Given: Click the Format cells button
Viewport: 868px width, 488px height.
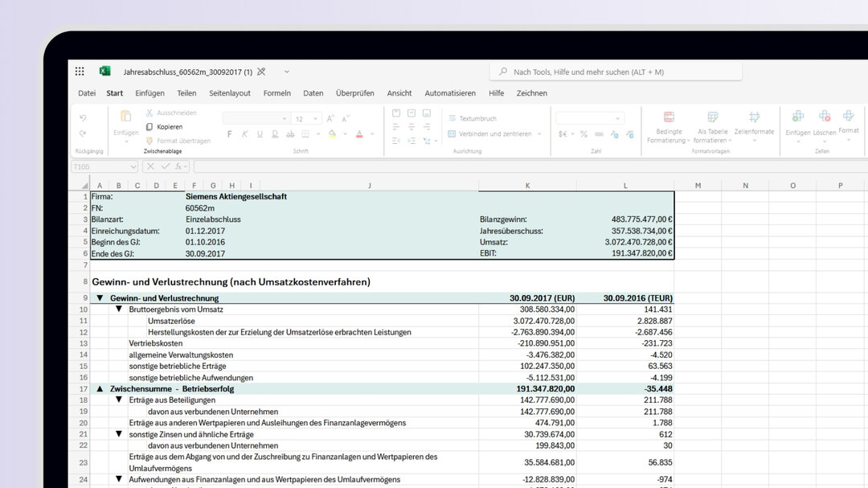Looking at the screenshot, I should pos(849,124).
